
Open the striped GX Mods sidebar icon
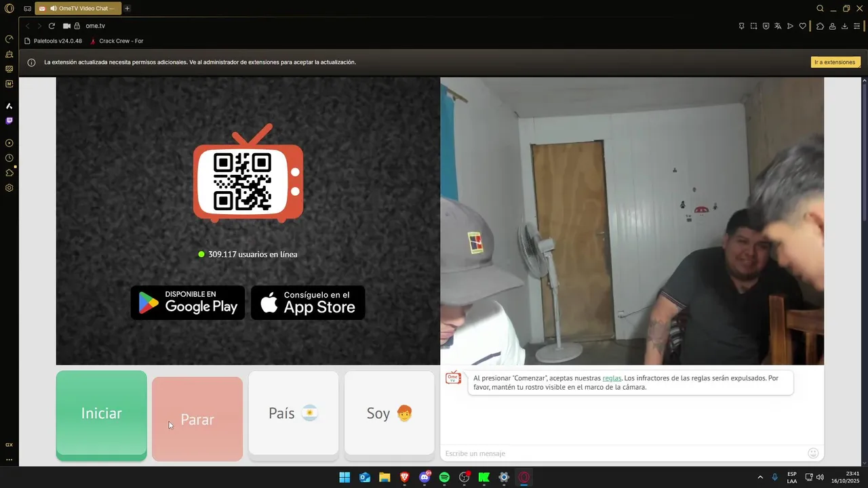[x=9, y=68]
